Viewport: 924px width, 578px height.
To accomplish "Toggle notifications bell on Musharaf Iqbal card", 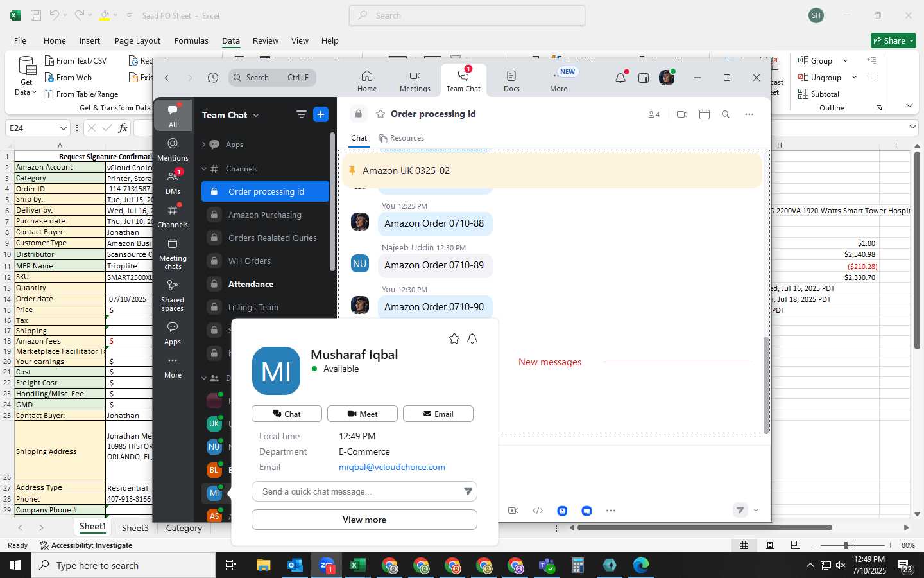I will 472,338.
